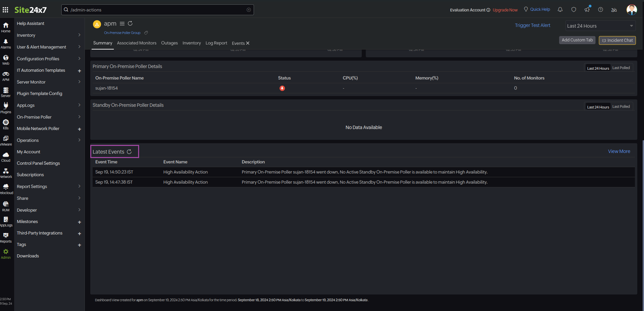Click the Incident Chat button
This screenshot has height=311, width=644.
pos(617,40)
